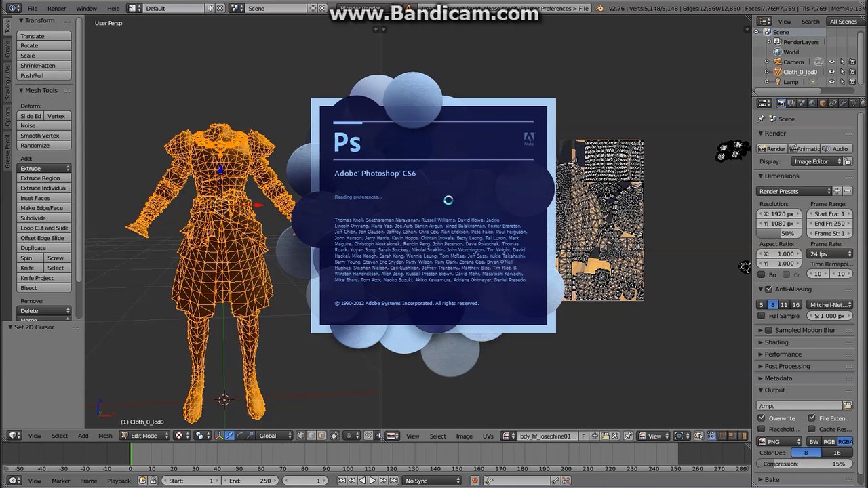This screenshot has width=868, height=488.
Task: Click the Loop Cut and Slide button
Action: click(x=44, y=228)
